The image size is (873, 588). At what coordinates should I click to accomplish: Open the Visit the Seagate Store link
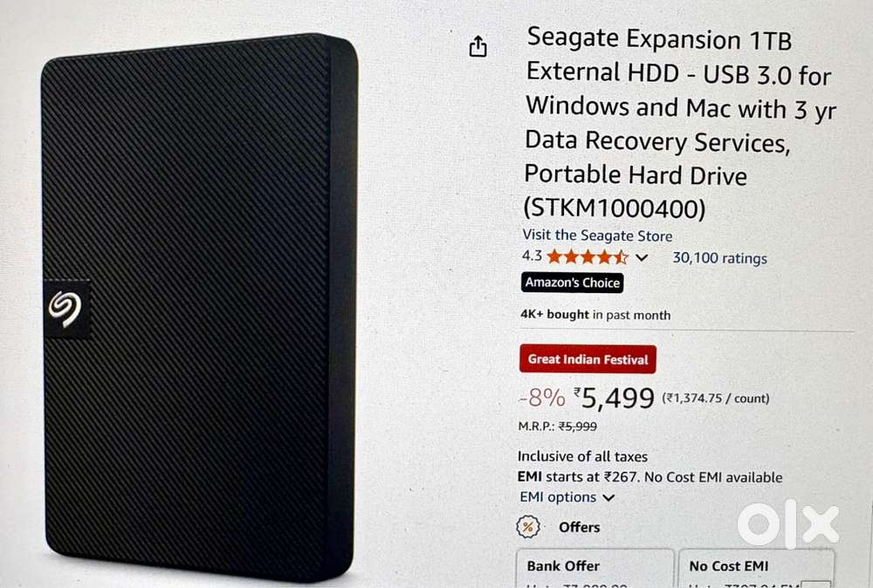coord(597,236)
